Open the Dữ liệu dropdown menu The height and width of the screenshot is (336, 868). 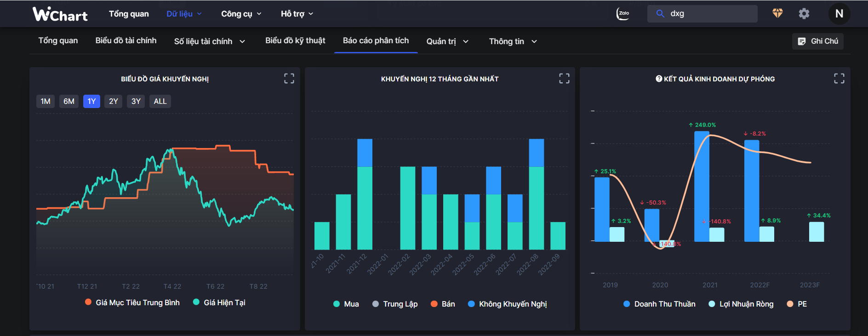tap(184, 14)
